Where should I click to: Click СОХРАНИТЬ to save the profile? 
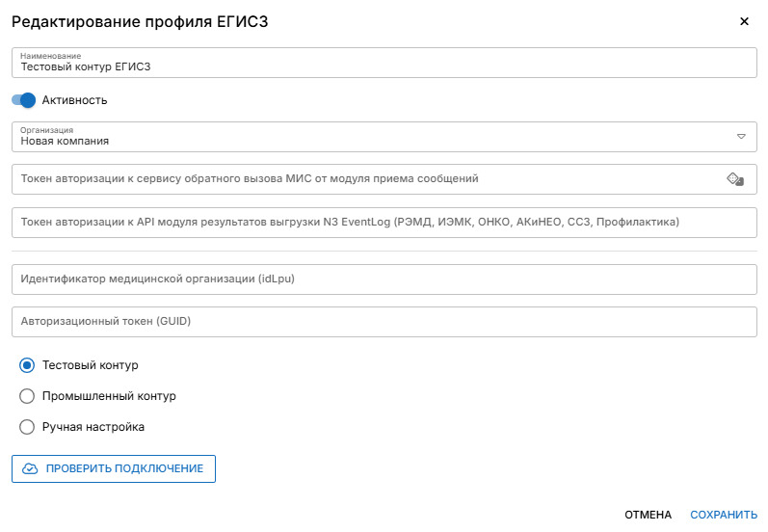tap(724, 515)
